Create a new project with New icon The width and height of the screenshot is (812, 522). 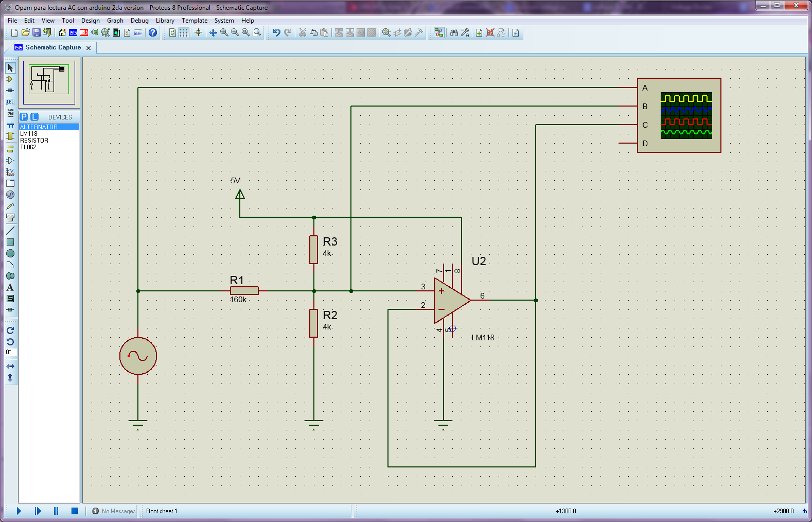tap(14, 32)
